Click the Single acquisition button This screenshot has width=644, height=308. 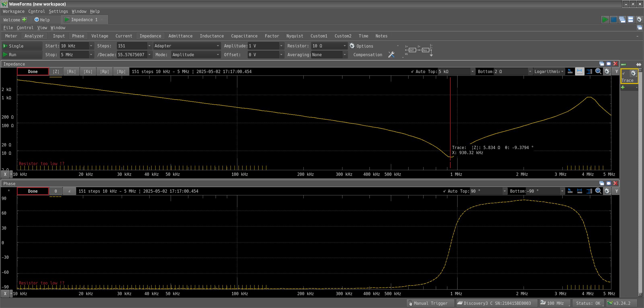point(22,46)
